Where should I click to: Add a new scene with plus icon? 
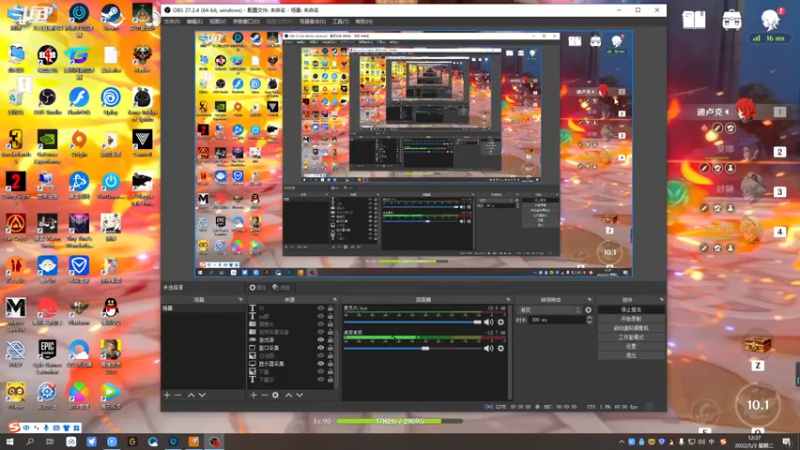click(x=167, y=395)
